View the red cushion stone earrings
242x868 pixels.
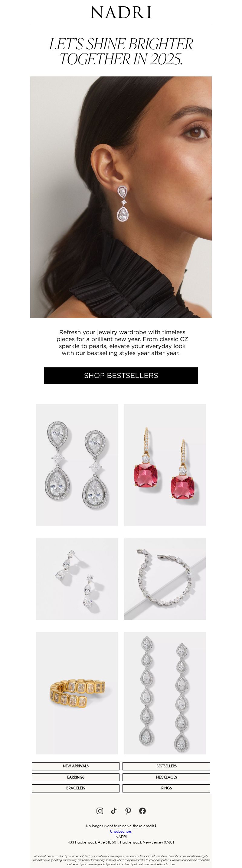165,465
